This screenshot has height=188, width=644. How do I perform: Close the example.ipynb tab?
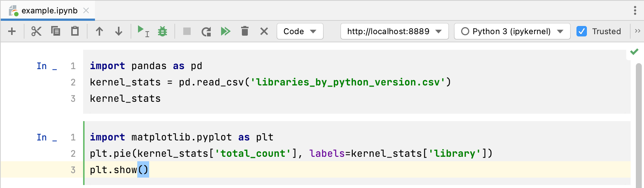86,10
